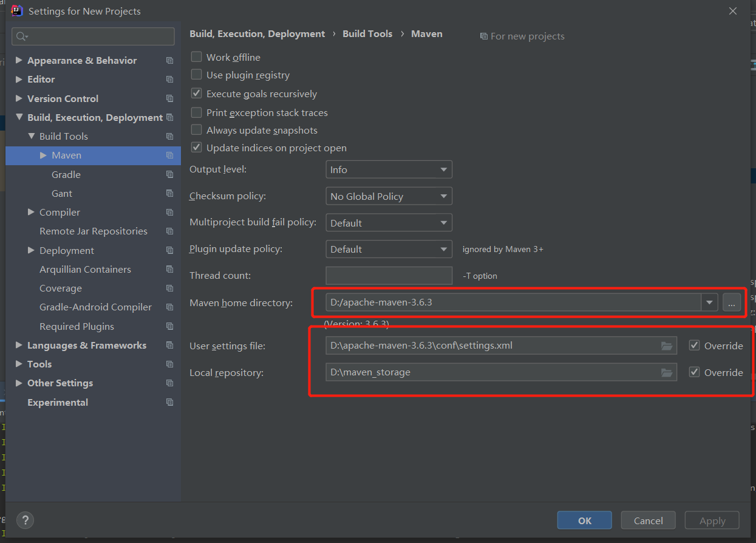Screen dimensions: 756x543
Task: Browse for local repository via folder icon
Action: 667,372
